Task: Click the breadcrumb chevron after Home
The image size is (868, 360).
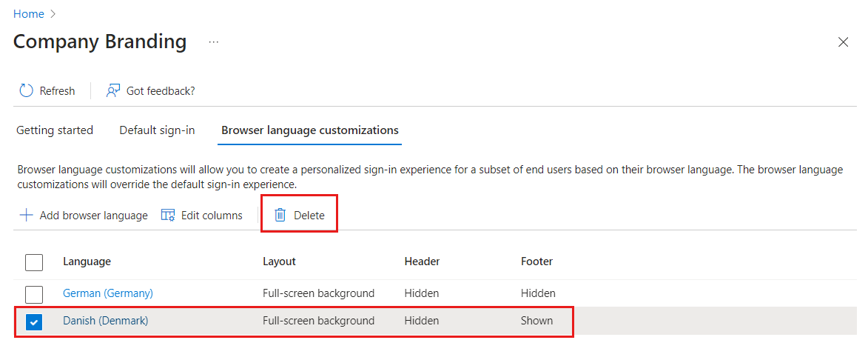Action: pos(54,14)
